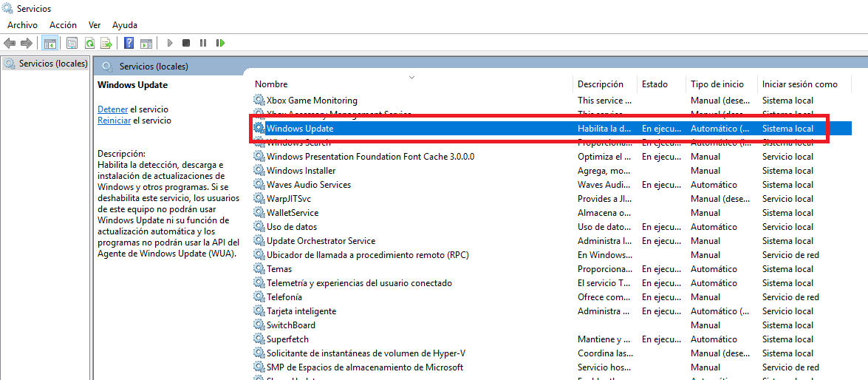Select Windows Presentation Foundation Font Cache 3.0.0.0

coord(370,156)
